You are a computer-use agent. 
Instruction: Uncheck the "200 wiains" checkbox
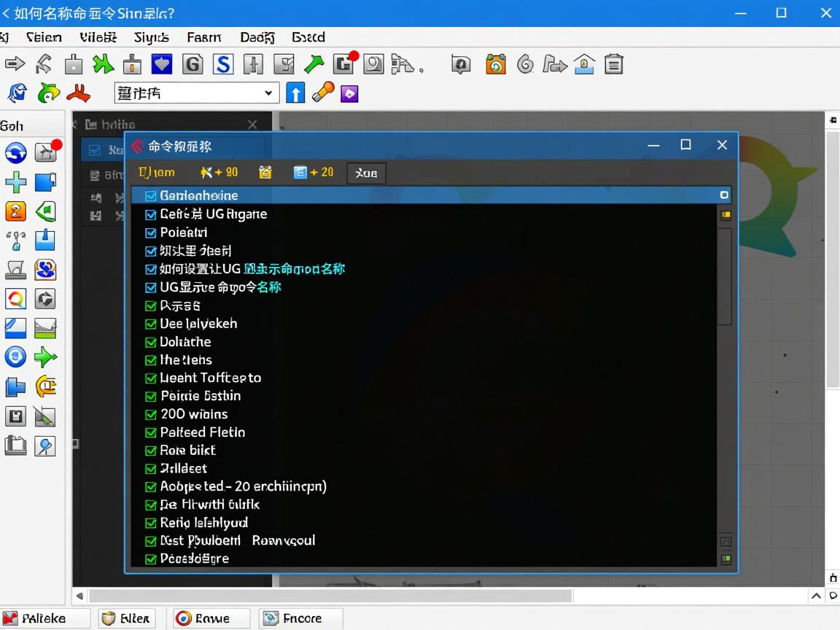[151, 414]
